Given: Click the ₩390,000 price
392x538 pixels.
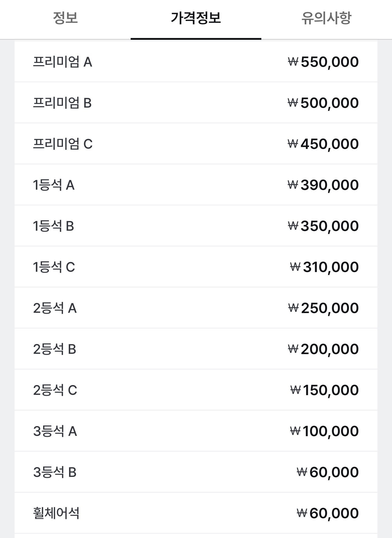Looking at the screenshot, I should pos(323,185).
